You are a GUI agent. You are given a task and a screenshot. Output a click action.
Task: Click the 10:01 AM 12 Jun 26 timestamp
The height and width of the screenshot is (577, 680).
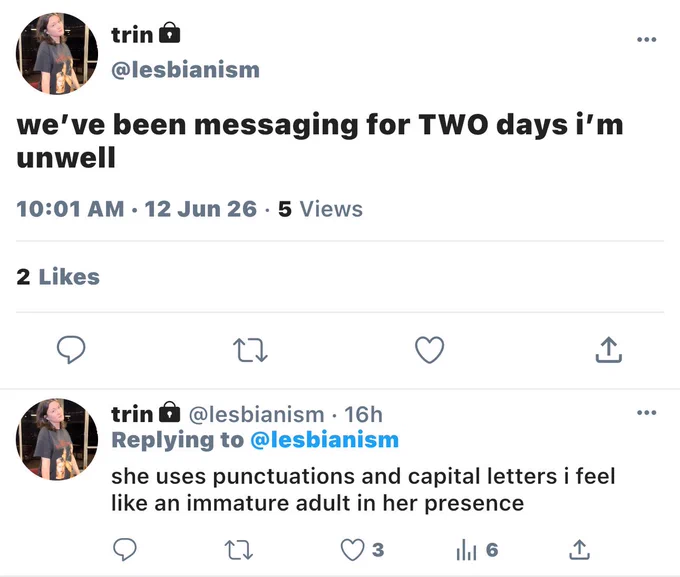click(137, 209)
